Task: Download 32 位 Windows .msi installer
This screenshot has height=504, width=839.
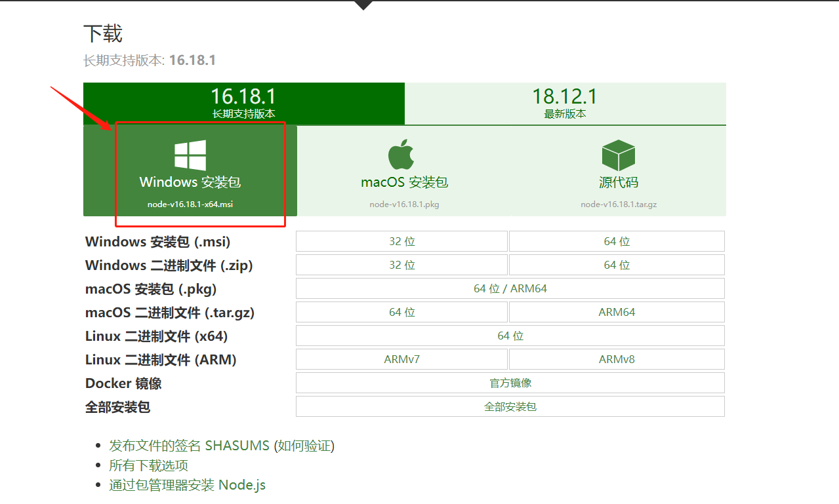Action: point(401,241)
